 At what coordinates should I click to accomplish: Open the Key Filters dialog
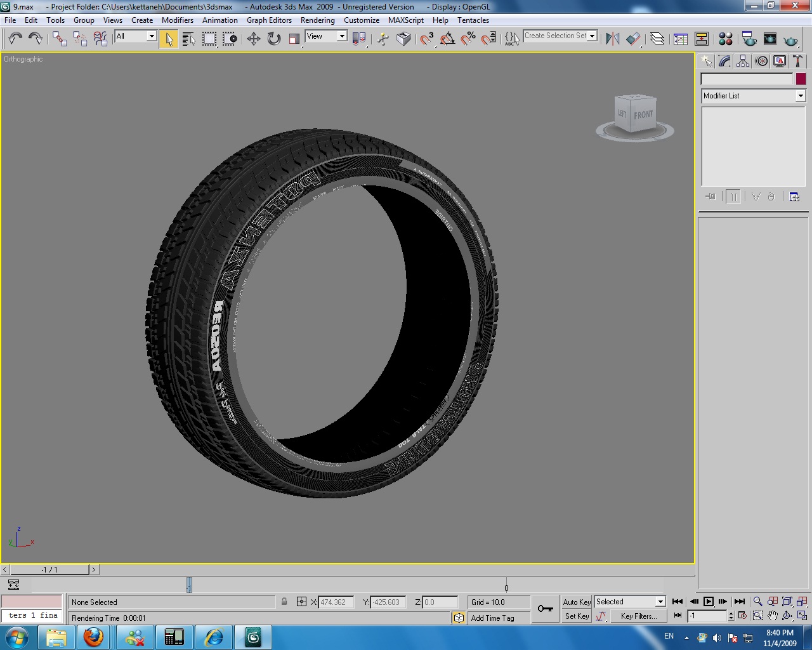(x=638, y=616)
